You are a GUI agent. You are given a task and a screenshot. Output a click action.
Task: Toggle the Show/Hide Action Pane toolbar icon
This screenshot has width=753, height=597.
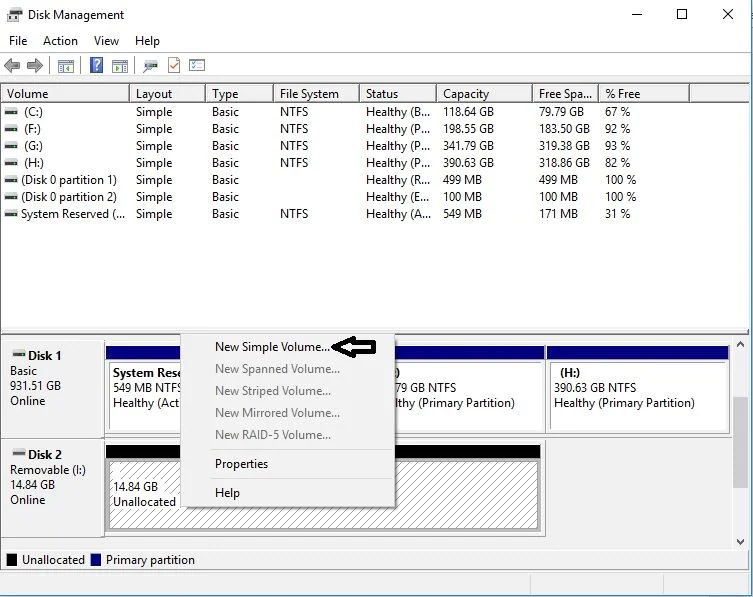(120, 66)
